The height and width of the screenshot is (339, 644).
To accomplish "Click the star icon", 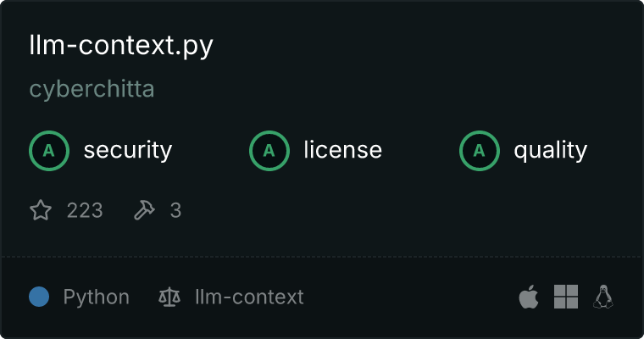I will click(x=41, y=210).
